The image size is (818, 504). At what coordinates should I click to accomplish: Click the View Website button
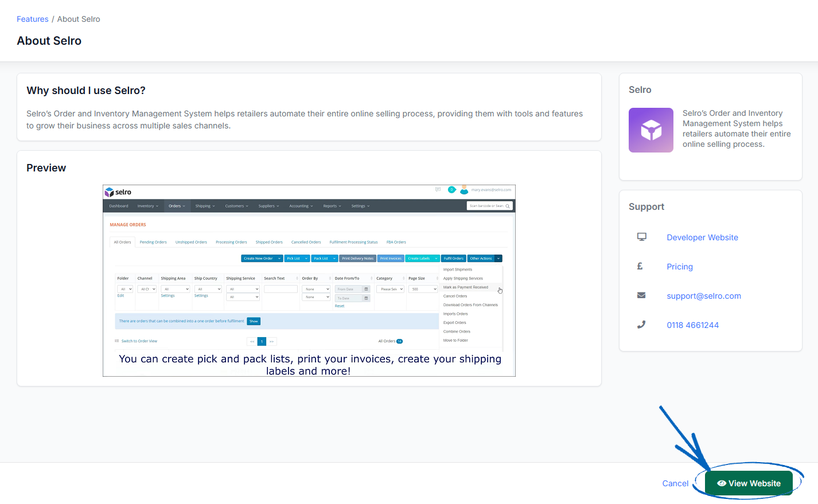click(749, 483)
